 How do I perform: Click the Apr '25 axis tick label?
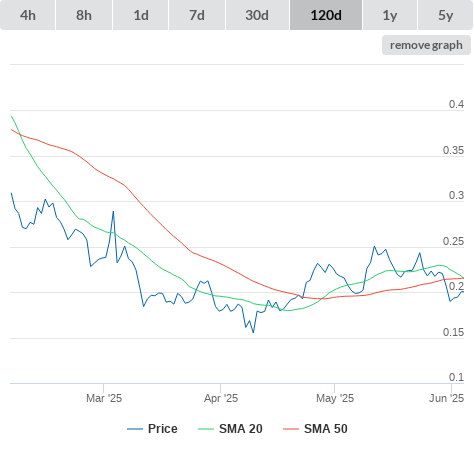(x=221, y=398)
